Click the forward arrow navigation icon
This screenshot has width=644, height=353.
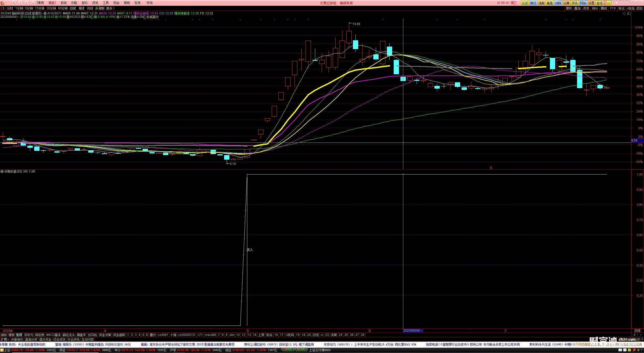pos(26,3)
